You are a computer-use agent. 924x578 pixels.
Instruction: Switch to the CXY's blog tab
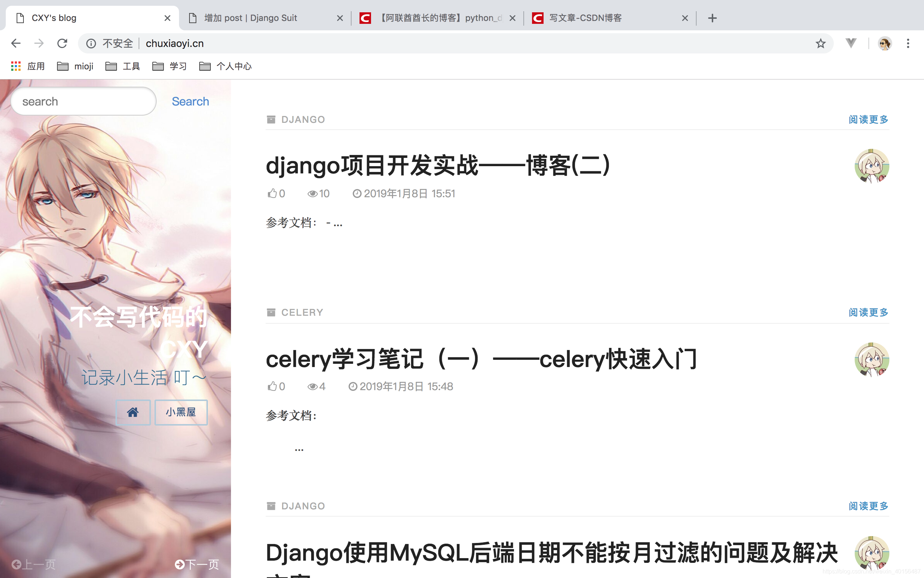[x=92, y=18]
